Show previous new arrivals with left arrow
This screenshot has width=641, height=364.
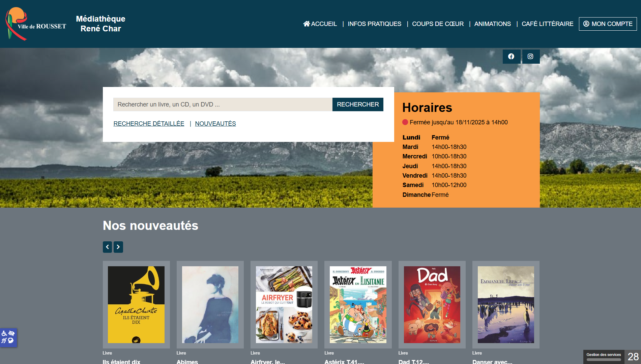tap(107, 247)
